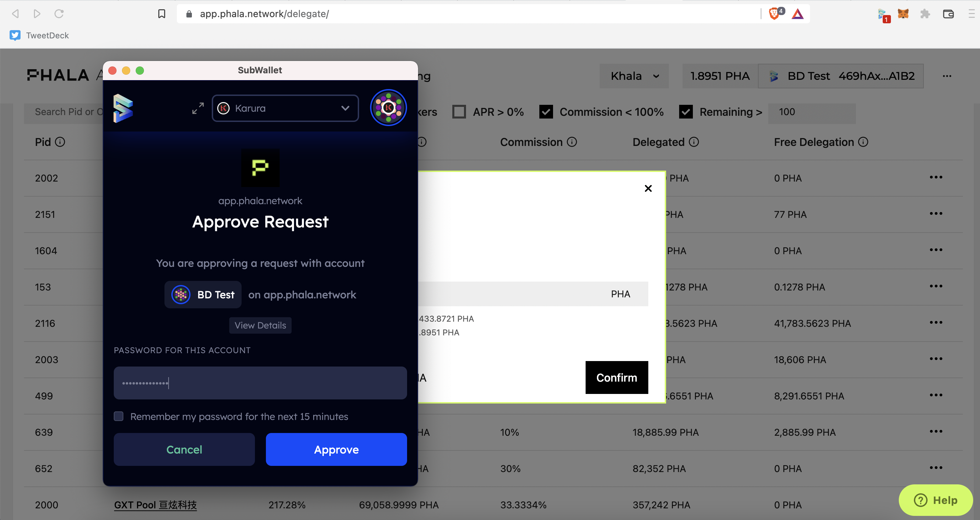Image resolution: width=980 pixels, height=520 pixels.
Task: Open the header more options ellipsis
Action: [x=947, y=76]
